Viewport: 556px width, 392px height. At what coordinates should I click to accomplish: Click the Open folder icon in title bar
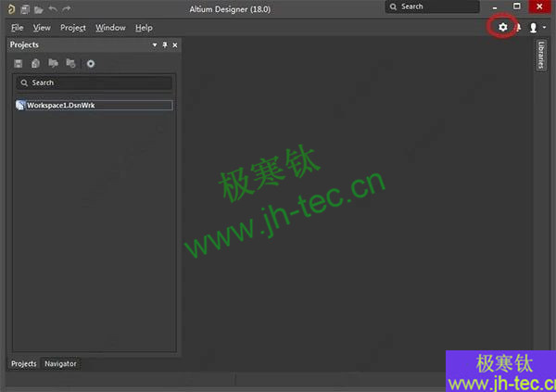click(x=39, y=9)
